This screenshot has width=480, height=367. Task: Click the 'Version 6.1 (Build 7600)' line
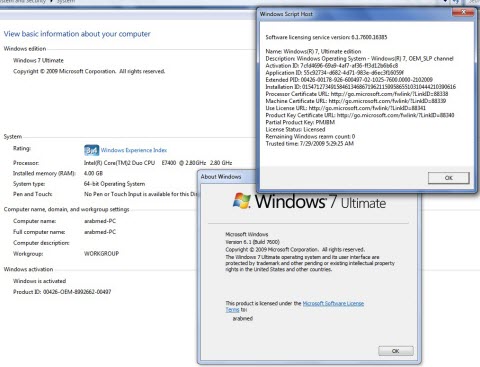[252, 242]
